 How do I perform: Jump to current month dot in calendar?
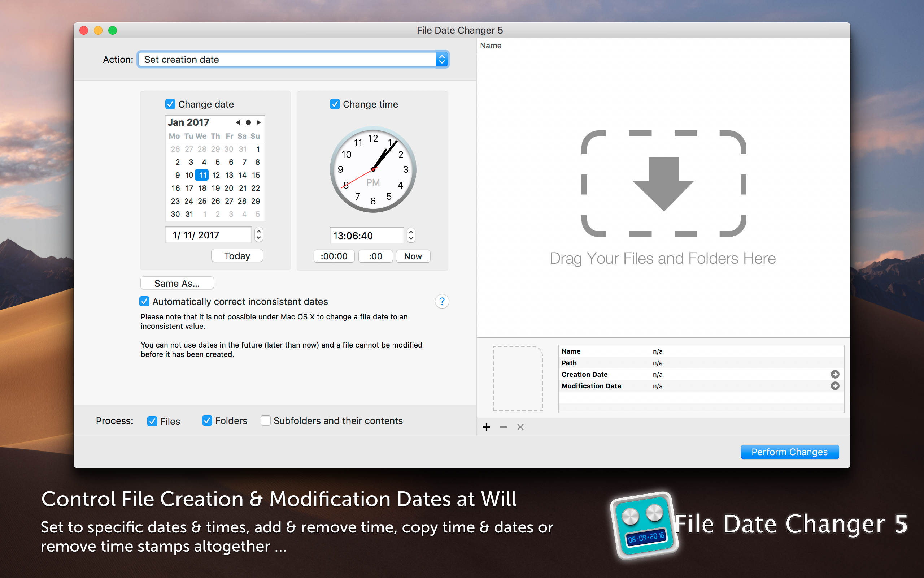[248, 122]
